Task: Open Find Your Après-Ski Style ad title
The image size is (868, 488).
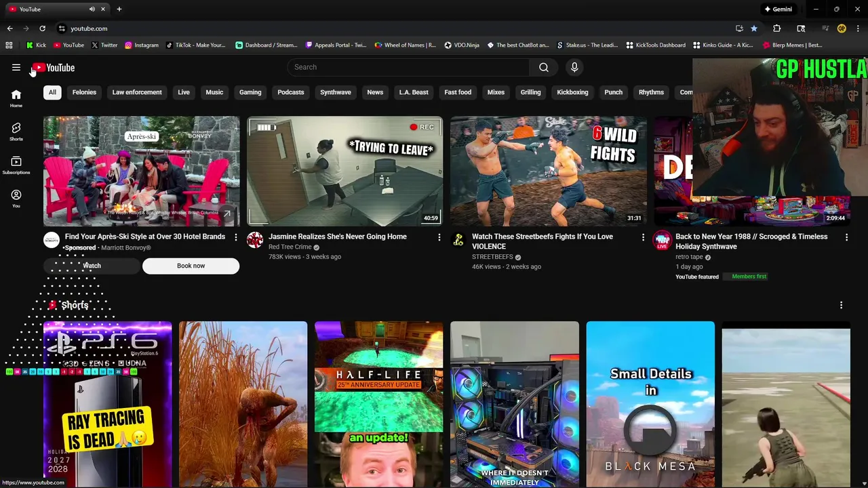Action: (145, 237)
